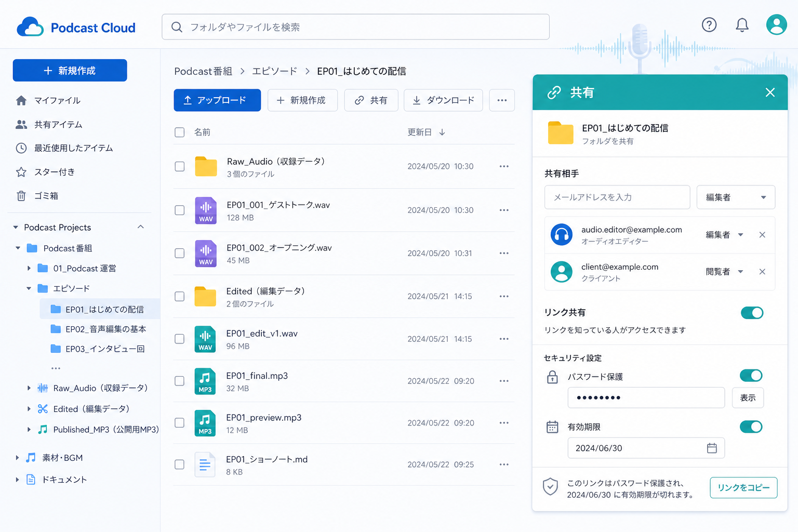Viewport: 798px width, 532px height.
Task: Show more items under エピソード tree
Action: tap(56, 368)
